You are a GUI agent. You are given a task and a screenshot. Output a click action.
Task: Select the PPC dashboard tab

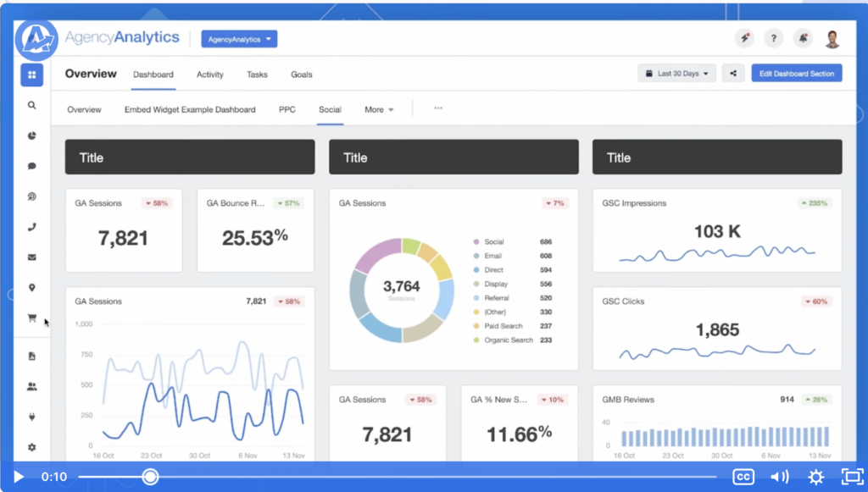click(x=287, y=109)
